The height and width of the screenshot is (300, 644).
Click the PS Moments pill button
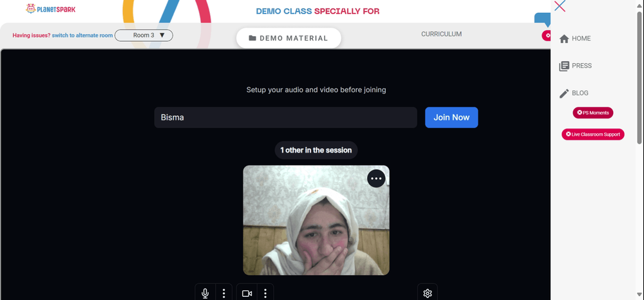point(592,113)
